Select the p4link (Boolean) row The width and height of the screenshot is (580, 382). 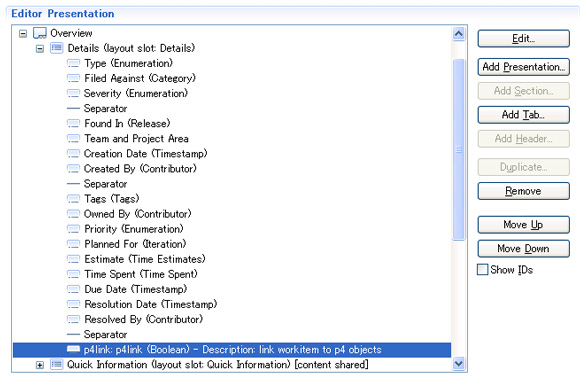click(x=232, y=349)
